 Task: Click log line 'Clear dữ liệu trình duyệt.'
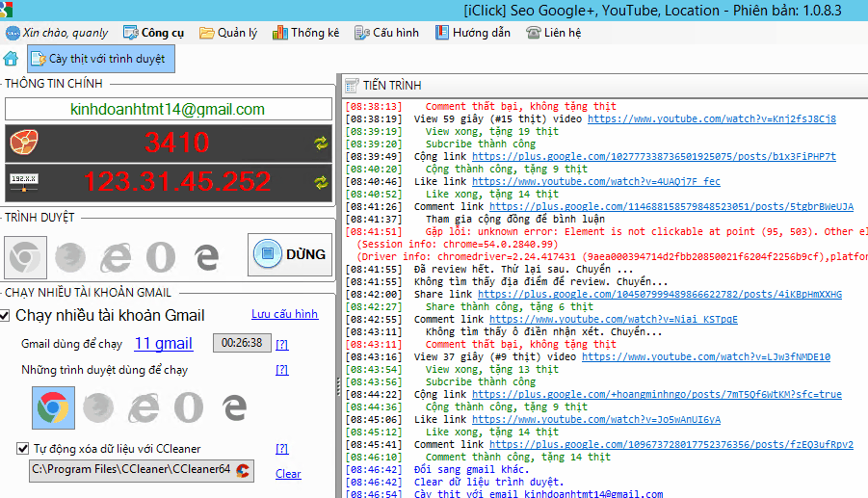(x=488, y=482)
